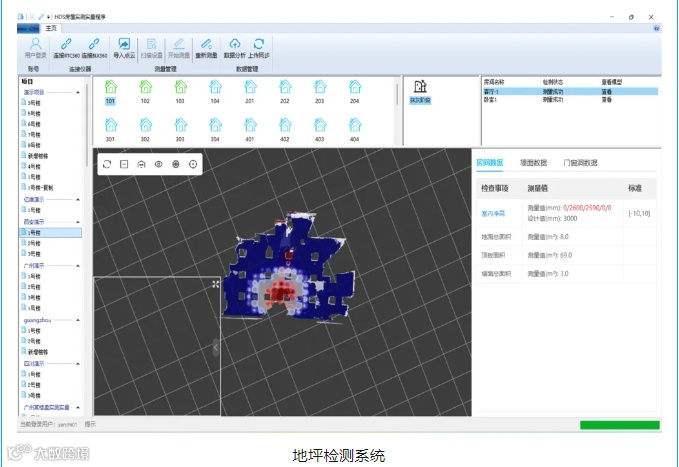Click the 室内净高 link

click(x=493, y=213)
